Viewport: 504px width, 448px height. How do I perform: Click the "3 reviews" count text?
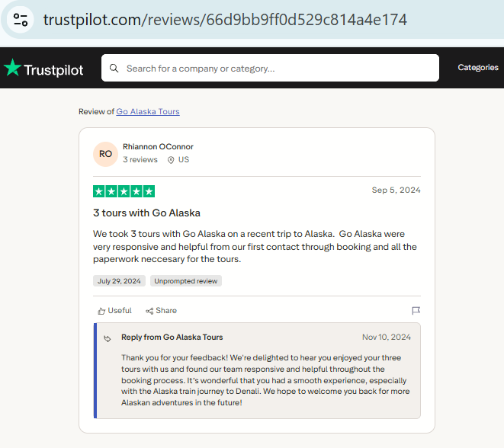(140, 159)
